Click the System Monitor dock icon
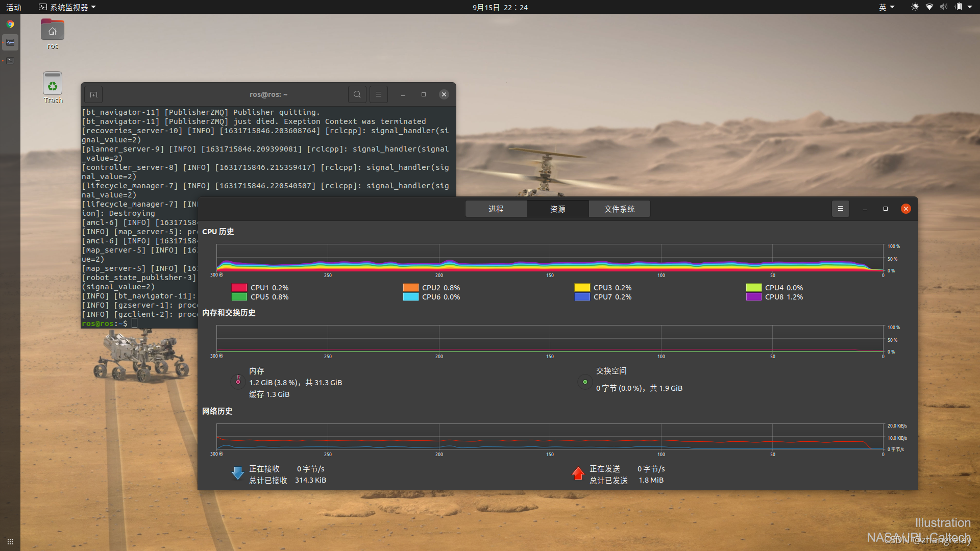980x551 pixels. coord(10,42)
